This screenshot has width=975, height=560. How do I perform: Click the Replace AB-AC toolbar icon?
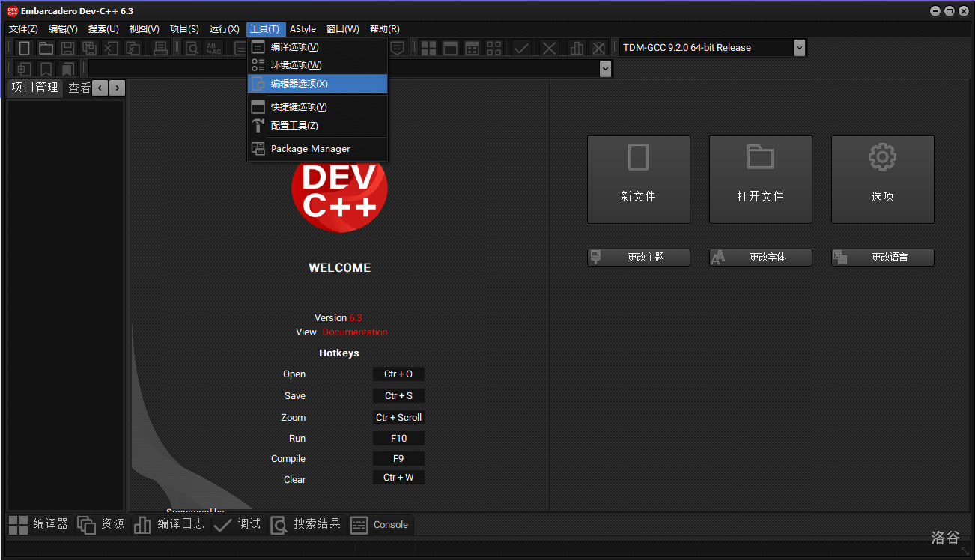(x=214, y=48)
